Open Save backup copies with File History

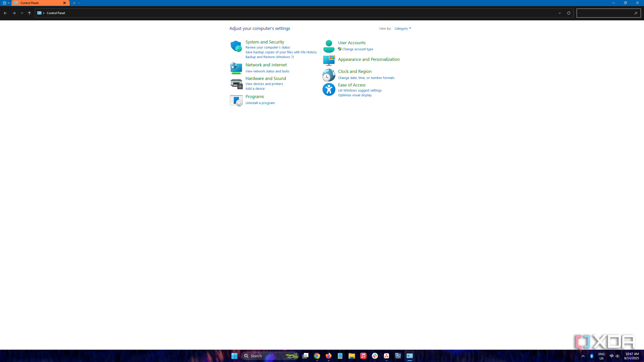pos(281,52)
